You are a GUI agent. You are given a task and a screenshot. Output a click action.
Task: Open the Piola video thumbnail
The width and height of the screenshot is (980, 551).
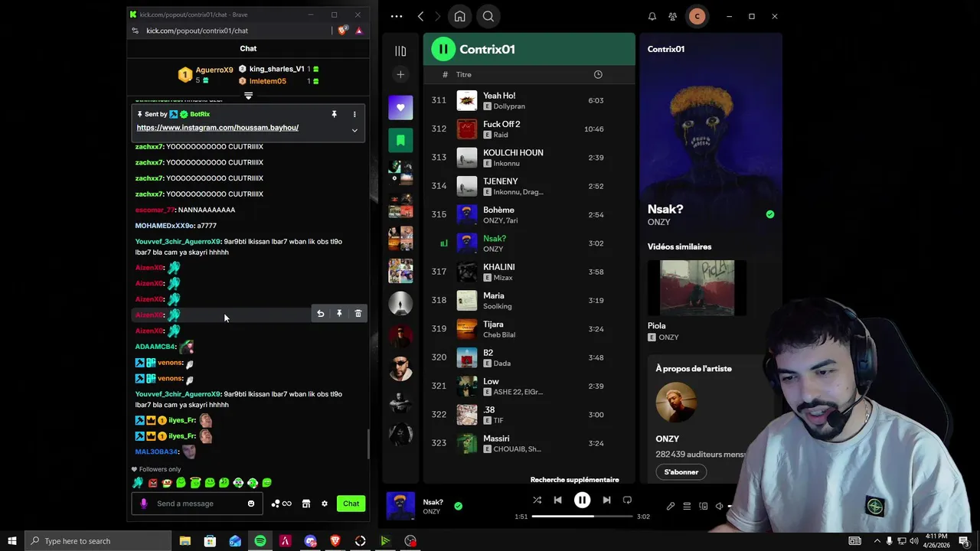point(697,288)
